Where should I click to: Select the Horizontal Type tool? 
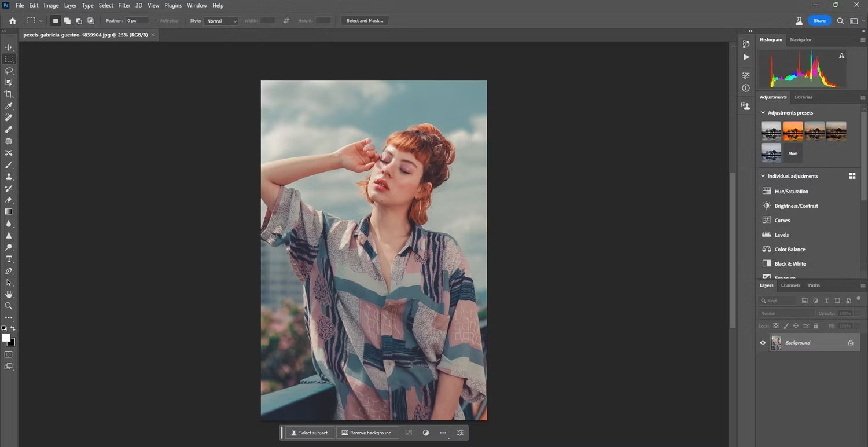click(9, 259)
